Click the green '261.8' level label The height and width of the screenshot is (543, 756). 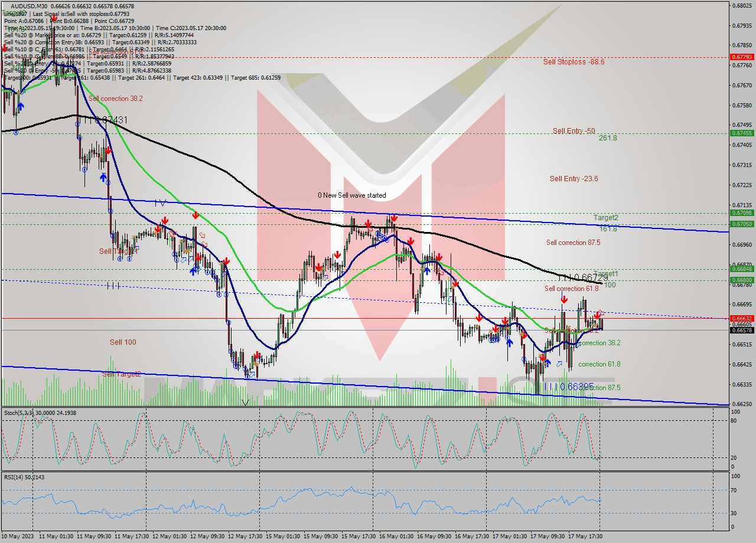608,138
